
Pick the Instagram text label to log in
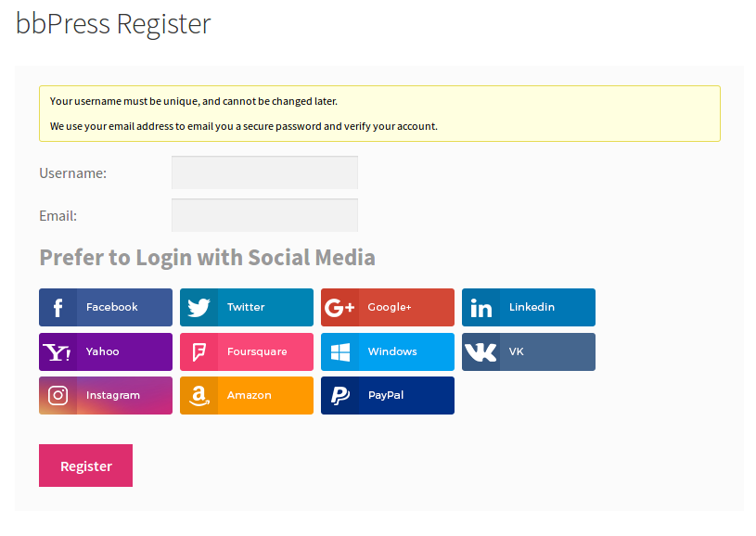coord(113,395)
